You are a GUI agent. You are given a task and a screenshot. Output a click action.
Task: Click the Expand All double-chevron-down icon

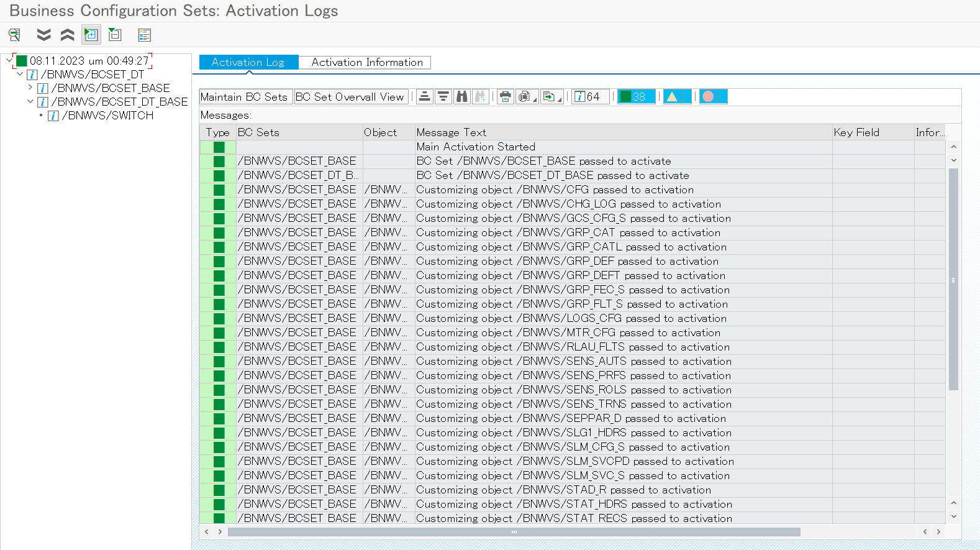point(43,35)
